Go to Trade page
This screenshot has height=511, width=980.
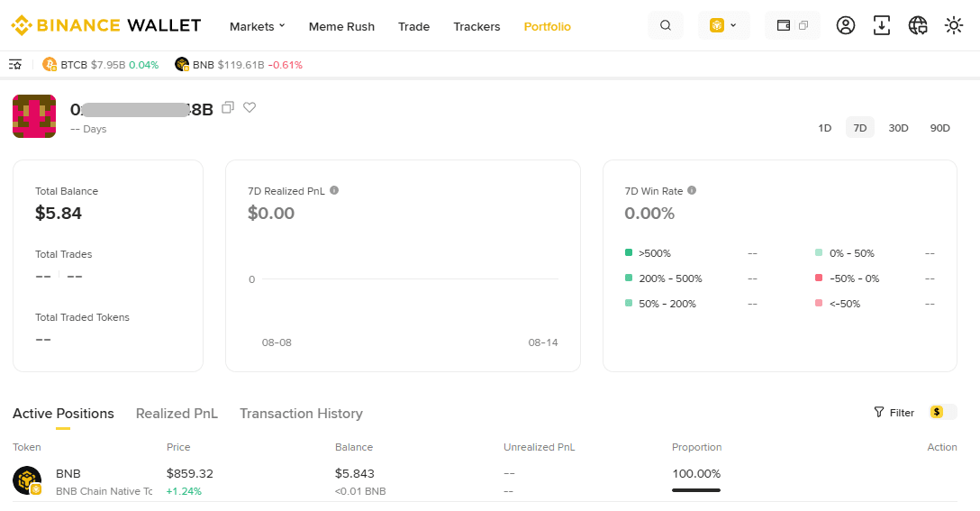[413, 26]
